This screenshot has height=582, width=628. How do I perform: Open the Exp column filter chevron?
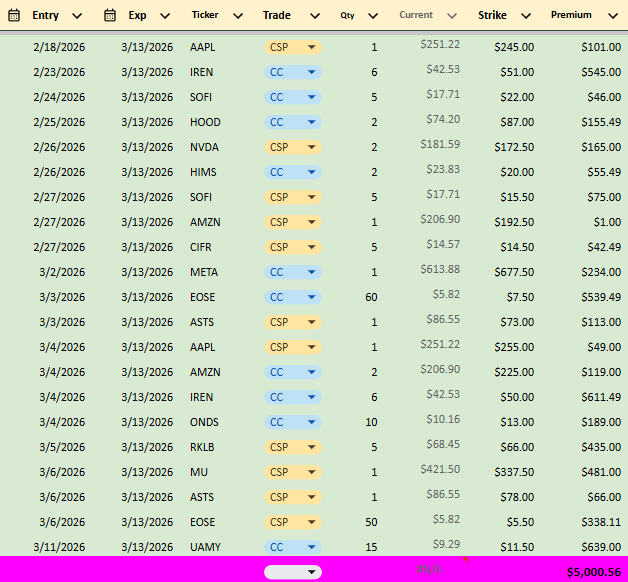(x=165, y=16)
